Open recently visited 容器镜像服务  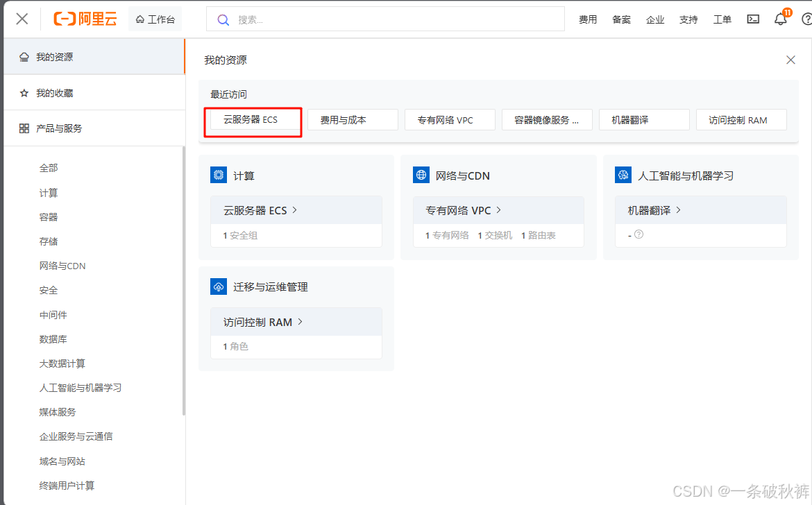(547, 120)
